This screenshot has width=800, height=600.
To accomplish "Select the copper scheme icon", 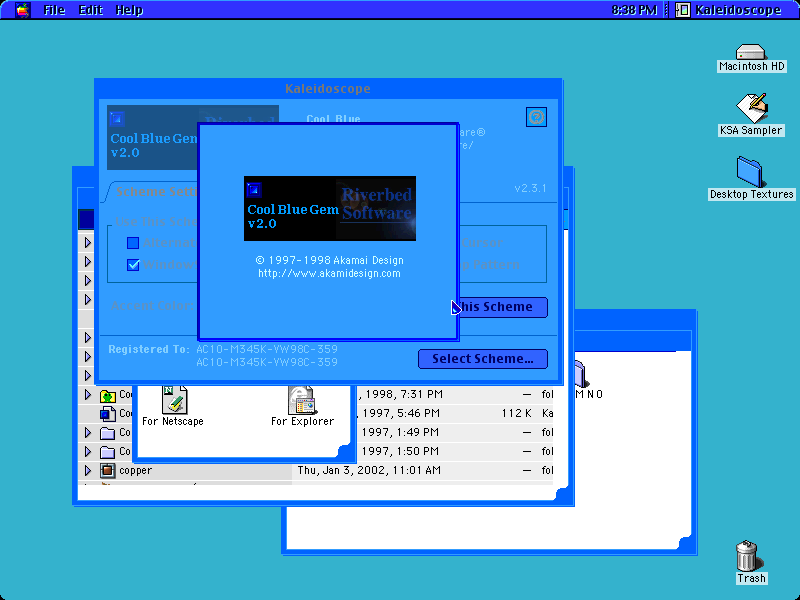I will (x=108, y=470).
